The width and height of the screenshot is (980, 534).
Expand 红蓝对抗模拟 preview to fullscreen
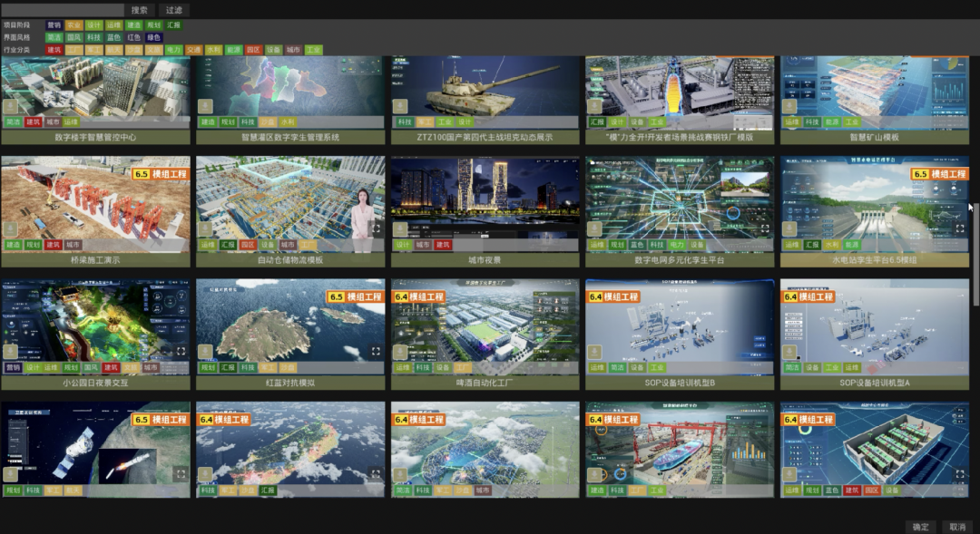coord(376,351)
